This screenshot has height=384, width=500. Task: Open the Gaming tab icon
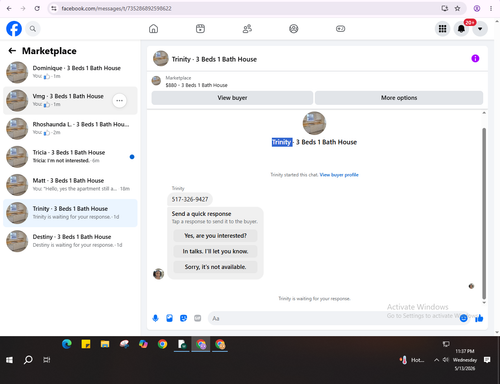(x=340, y=29)
